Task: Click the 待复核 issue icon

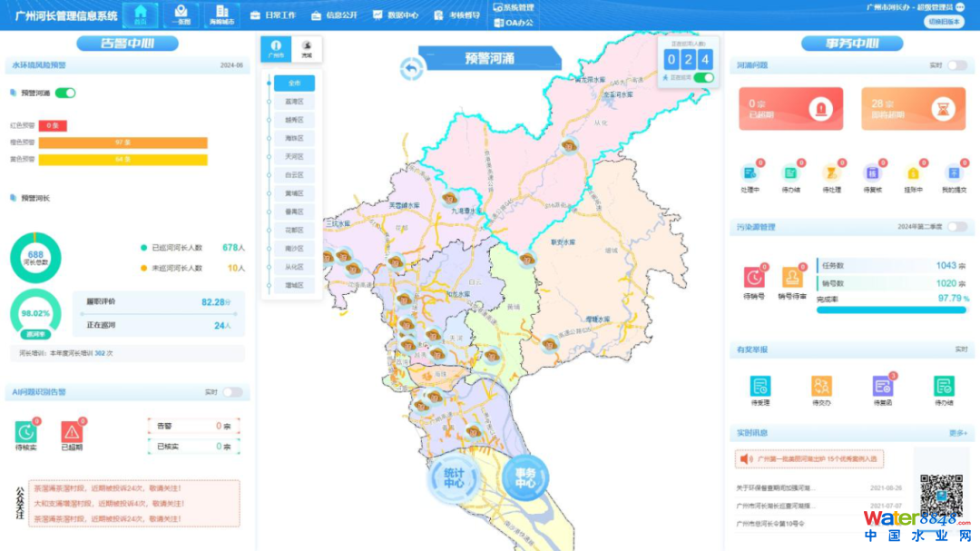Action: tap(871, 173)
